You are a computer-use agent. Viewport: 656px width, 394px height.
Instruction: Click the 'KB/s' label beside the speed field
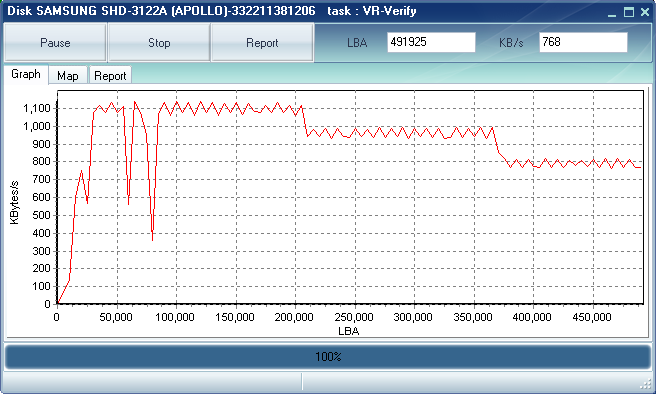511,43
